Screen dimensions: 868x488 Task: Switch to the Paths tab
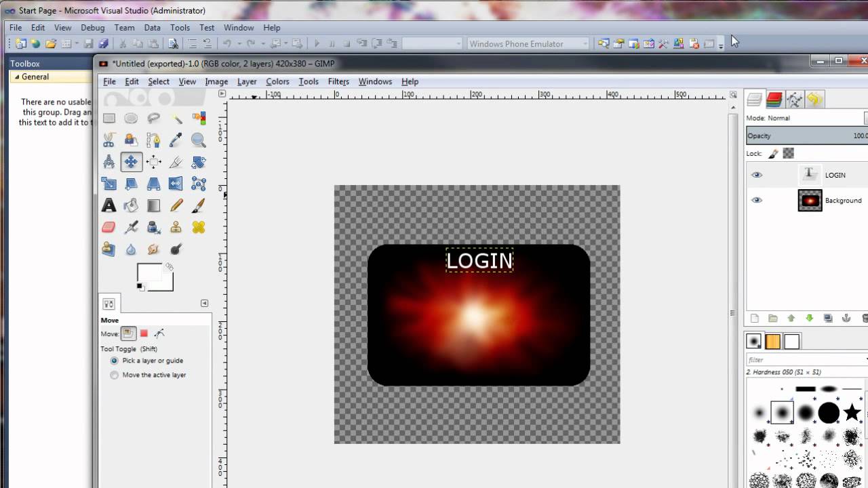pos(794,100)
